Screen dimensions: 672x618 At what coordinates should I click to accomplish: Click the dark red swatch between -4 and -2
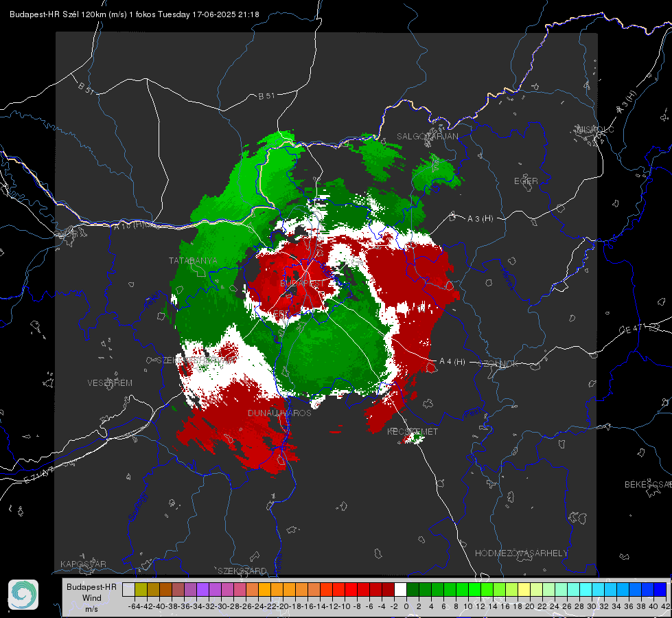(x=388, y=589)
